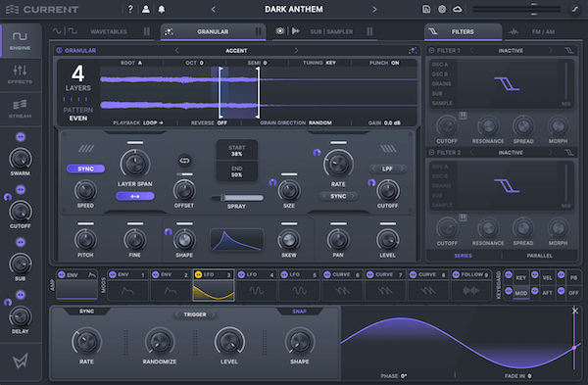Screen dimensions: 588x385
Task: Click the modulation icon beside Rate knob
Action: (x=317, y=152)
